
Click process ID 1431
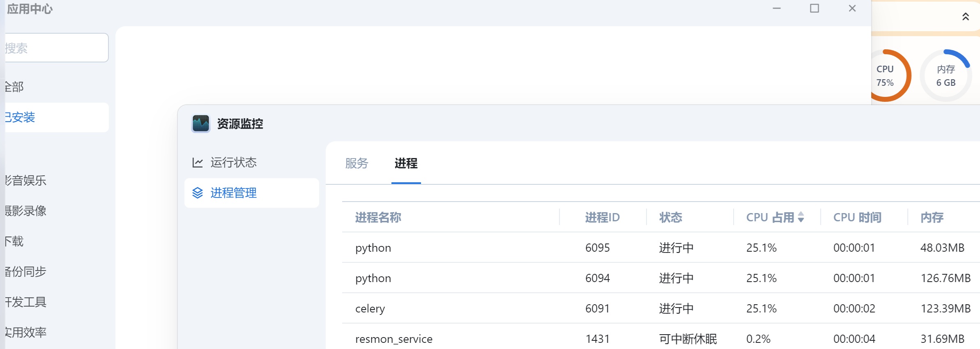[597, 339]
